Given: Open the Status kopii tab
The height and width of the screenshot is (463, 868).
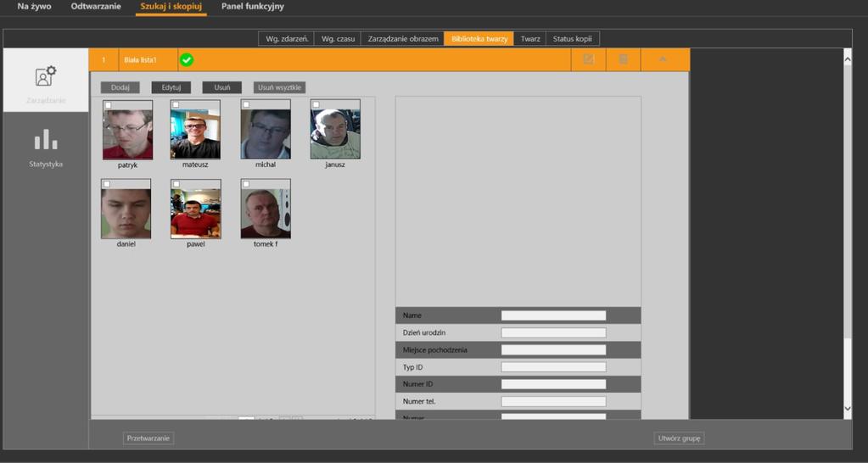Looking at the screenshot, I should [x=573, y=39].
